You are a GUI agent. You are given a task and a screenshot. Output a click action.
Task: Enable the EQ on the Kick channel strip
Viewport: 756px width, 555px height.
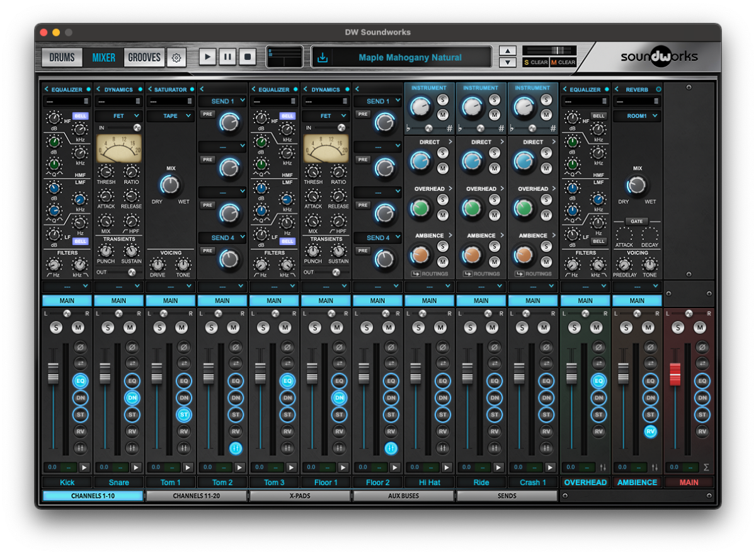(x=81, y=380)
